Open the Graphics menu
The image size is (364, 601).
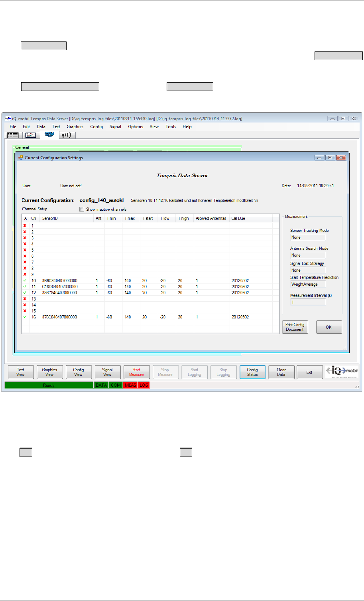pos(75,127)
